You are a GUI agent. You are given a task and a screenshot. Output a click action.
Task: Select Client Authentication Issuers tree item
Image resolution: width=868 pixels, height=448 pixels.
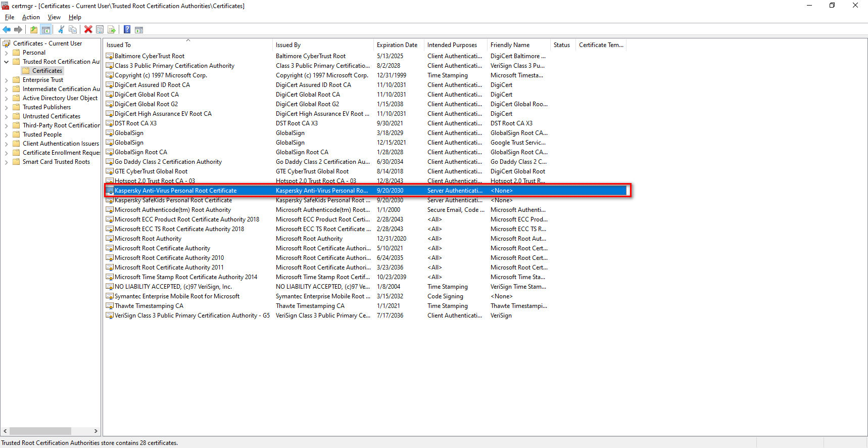61,144
